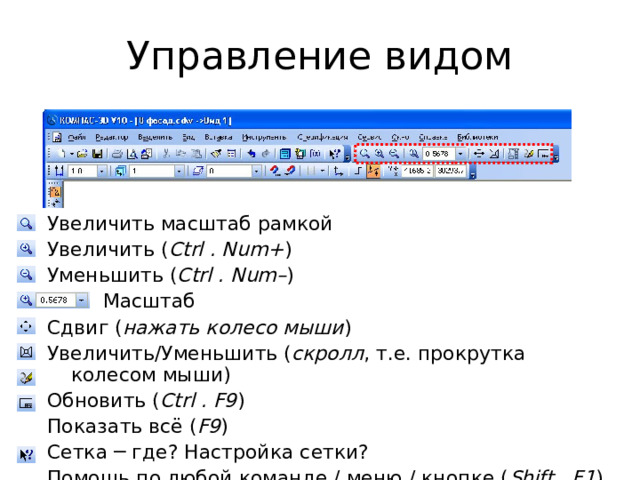This screenshot has width=640, height=480.
Task: Click the dynamic zoom icon right of the pan icon
Action: click(x=494, y=154)
